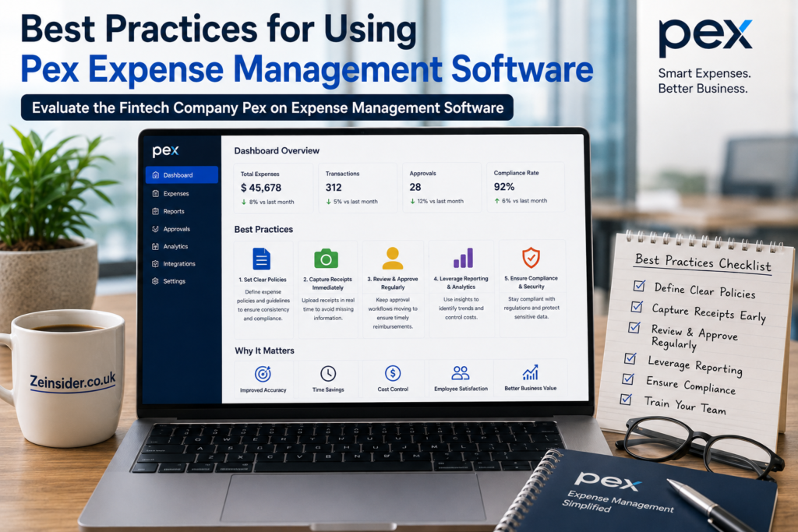The height and width of the screenshot is (532, 798).
Task: Click the 5. Ensure Compliance & Security title
Action: coord(531,282)
